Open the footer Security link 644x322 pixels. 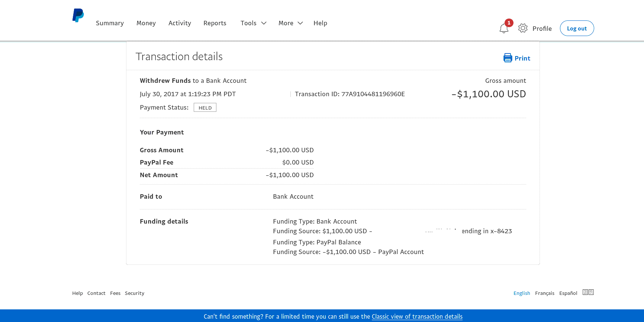click(x=135, y=293)
